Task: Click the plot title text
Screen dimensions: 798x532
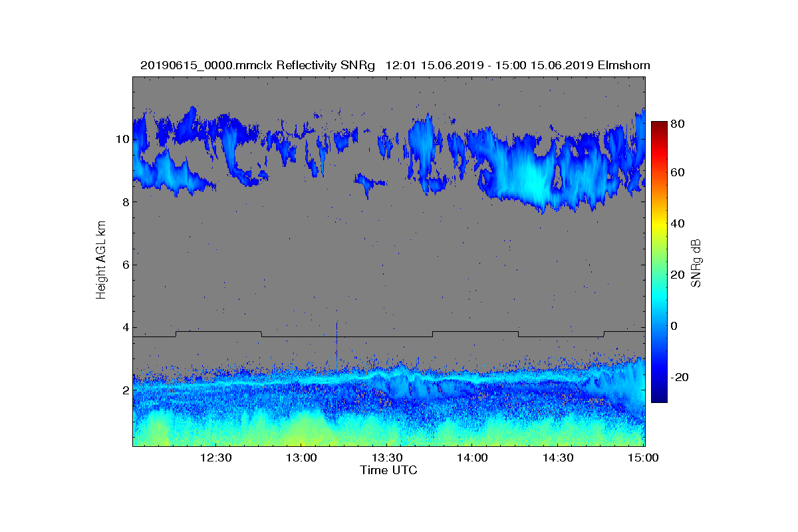Action: click(395, 65)
